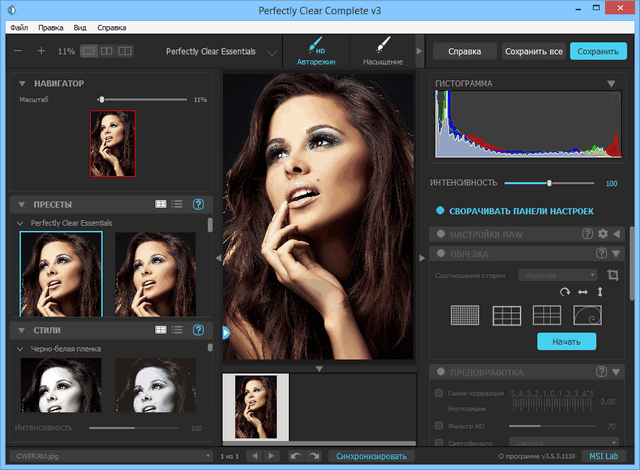The height and width of the screenshot is (470, 640).
Task: Switch Стили panel to list view
Action: point(177,329)
